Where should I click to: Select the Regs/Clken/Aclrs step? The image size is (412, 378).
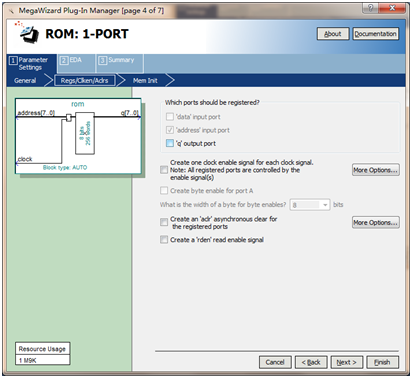click(x=84, y=80)
